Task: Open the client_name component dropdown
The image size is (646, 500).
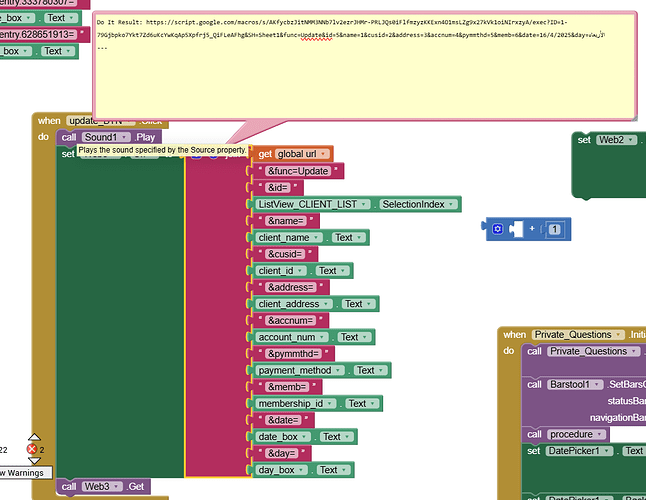Action: click(x=316, y=238)
